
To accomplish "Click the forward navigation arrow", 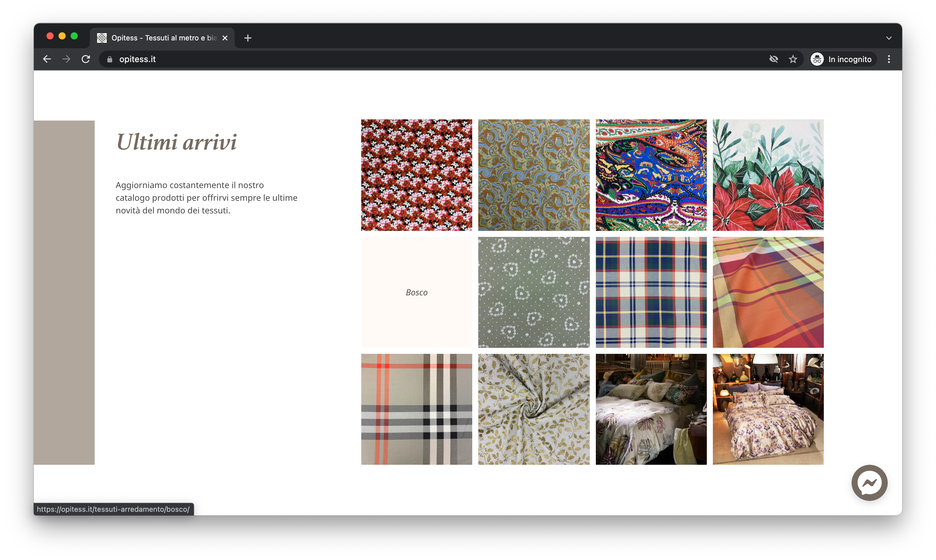I will (66, 59).
